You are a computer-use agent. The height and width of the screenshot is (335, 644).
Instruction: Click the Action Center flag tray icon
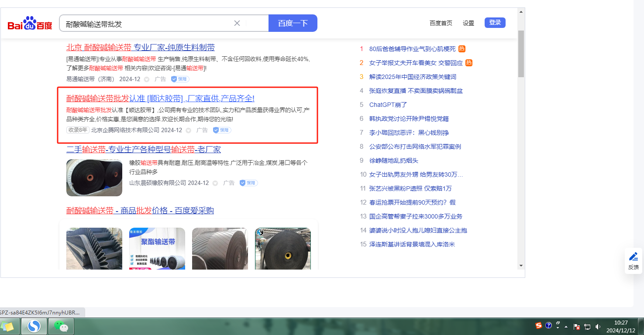(576, 326)
